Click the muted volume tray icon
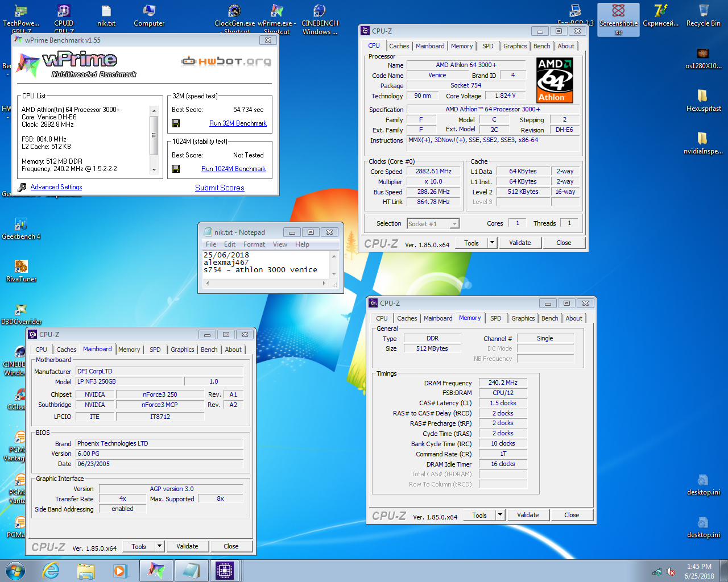 tap(671, 571)
